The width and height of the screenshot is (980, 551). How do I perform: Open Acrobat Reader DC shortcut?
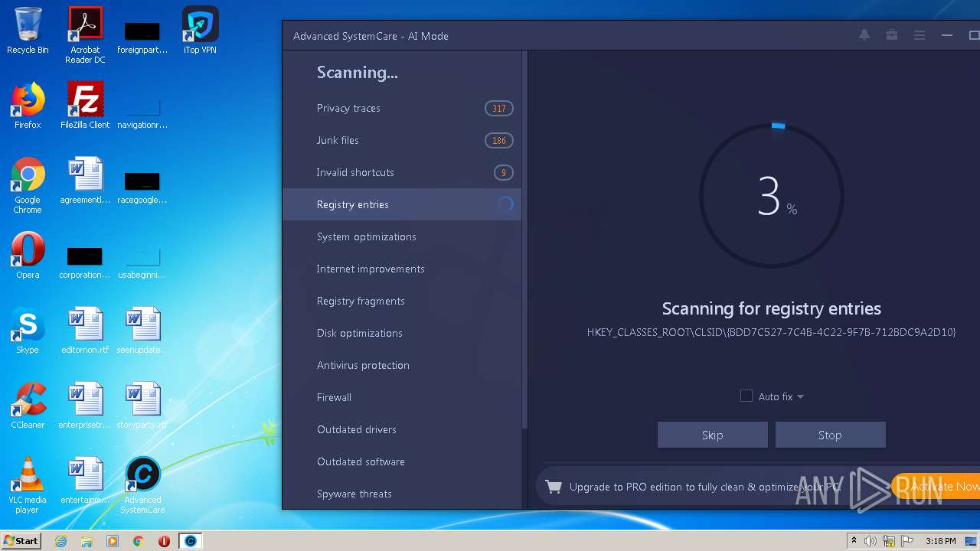click(85, 35)
